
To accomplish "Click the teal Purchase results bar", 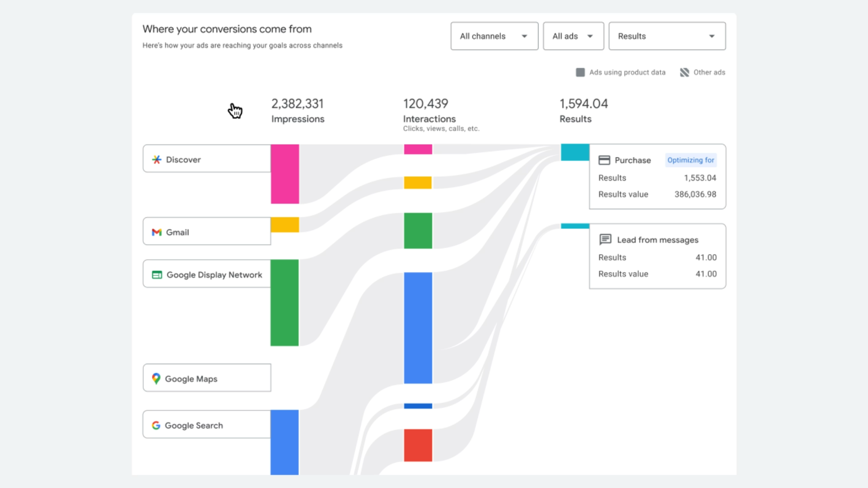I will (x=575, y=152).
